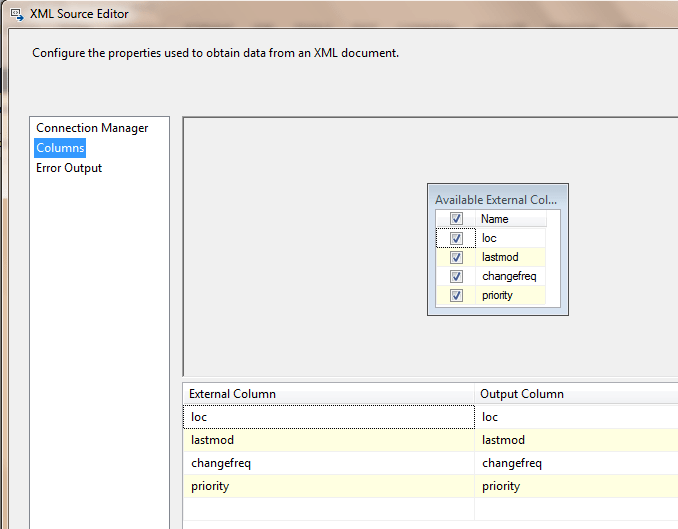Click the Available External Columns box title
Image resolution: width=678 pixels, height=529 pixels.
coord(497,200)
